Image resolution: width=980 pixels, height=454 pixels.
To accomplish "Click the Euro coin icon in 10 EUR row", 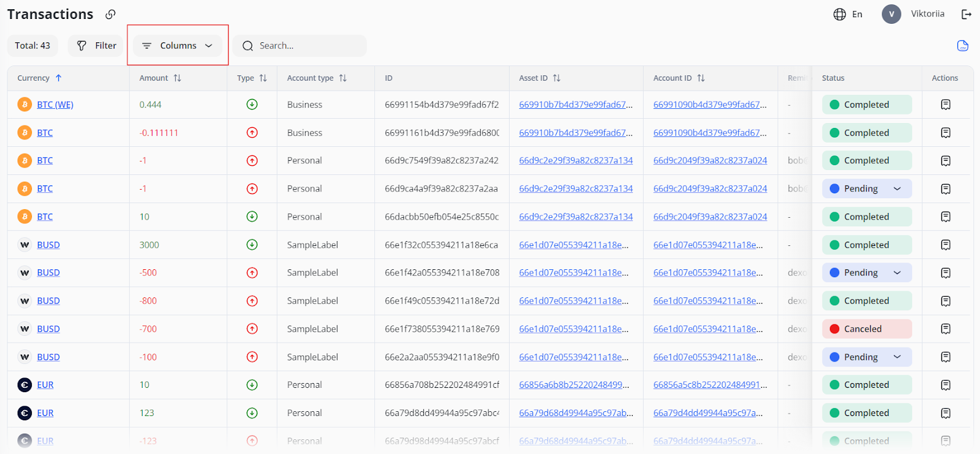I will (24, 385).
